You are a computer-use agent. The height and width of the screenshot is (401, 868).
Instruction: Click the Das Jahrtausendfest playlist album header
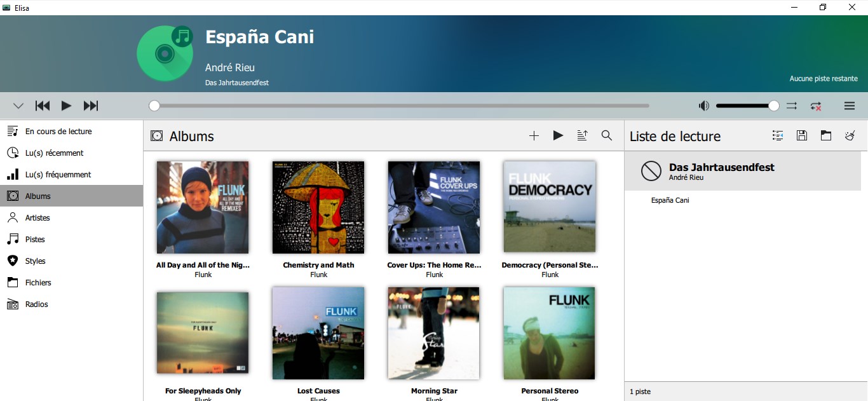coord(742,171)
